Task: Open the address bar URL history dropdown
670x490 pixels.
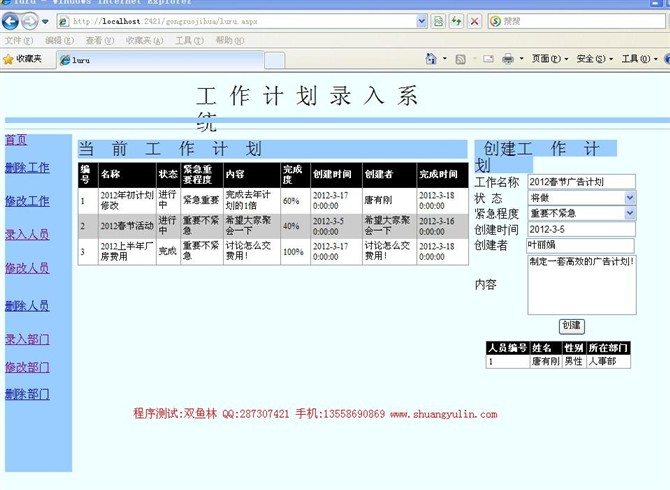Action: 422,21
